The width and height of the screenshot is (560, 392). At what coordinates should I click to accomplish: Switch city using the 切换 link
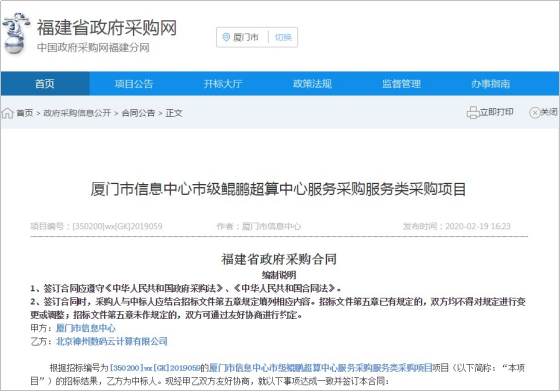pyautogui.click(x=283, y=37)
